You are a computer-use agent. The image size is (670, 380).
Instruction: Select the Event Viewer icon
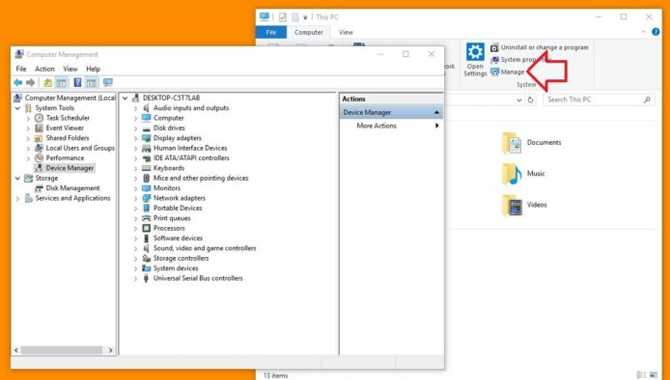[39, 128]
